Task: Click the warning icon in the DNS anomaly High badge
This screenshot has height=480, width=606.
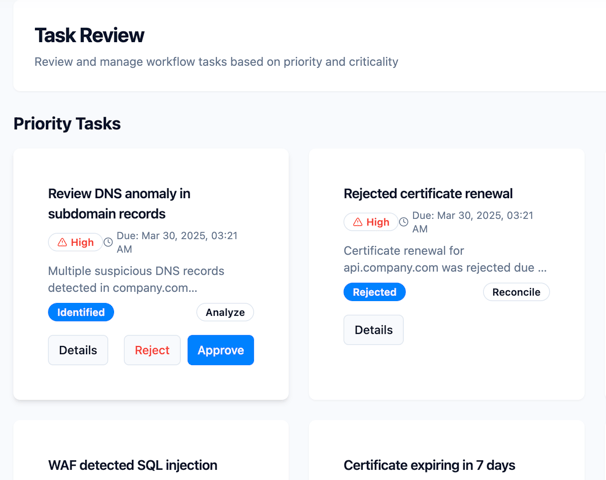Action: point(62,242)
